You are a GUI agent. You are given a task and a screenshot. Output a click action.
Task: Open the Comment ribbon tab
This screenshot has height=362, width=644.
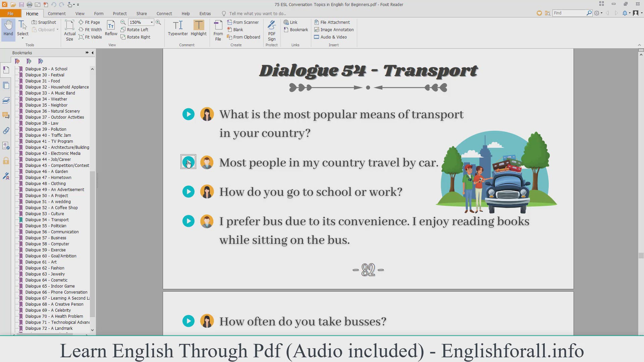(57, 13)
